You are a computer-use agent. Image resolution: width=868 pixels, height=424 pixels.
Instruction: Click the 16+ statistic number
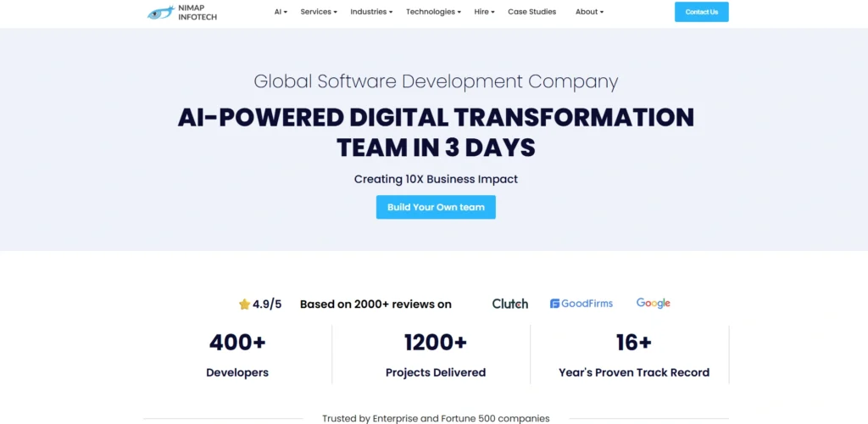tap(634, 343)
